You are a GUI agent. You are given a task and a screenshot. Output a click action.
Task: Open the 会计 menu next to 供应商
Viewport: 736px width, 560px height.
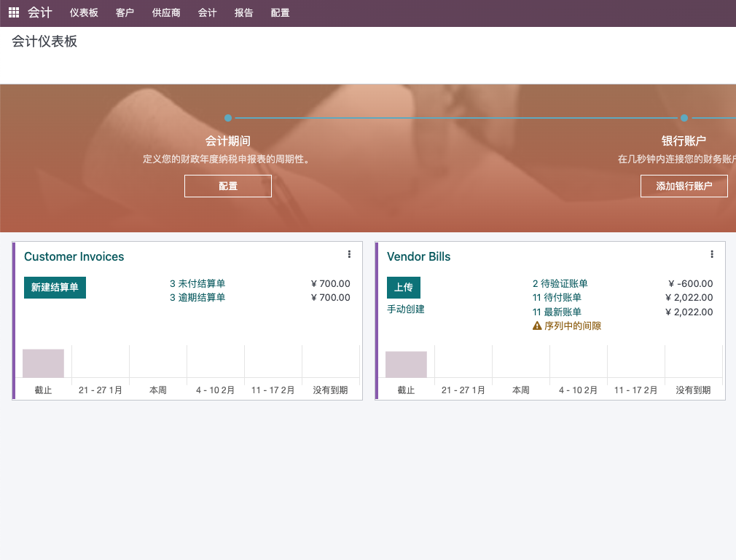click(x=208, y=13)
